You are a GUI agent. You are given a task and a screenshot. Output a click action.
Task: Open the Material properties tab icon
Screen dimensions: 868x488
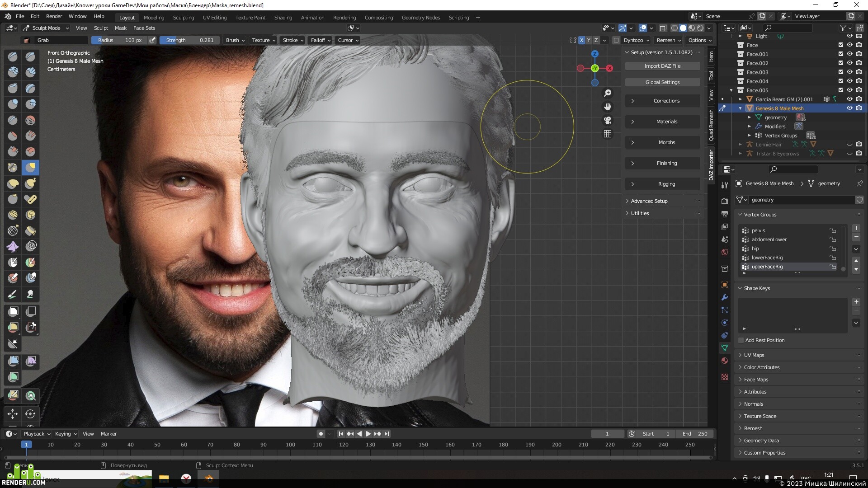725,361
